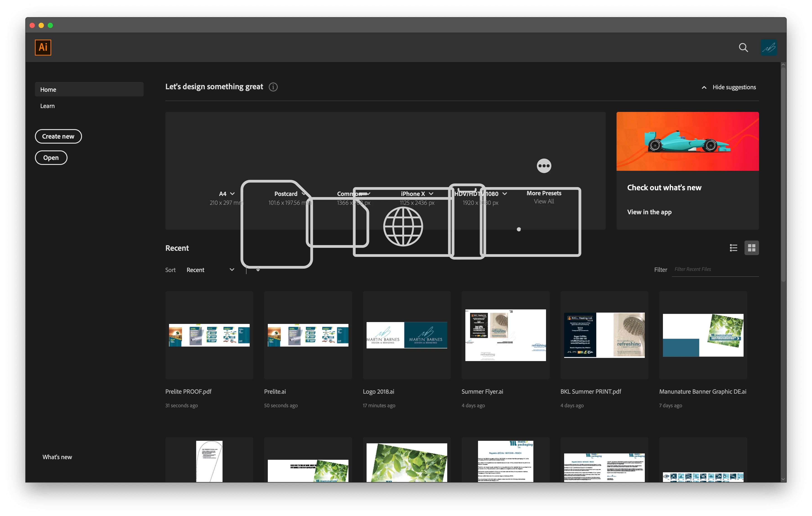Click the Open button
The height and width of the screenshot is (516, 812).
51,158
